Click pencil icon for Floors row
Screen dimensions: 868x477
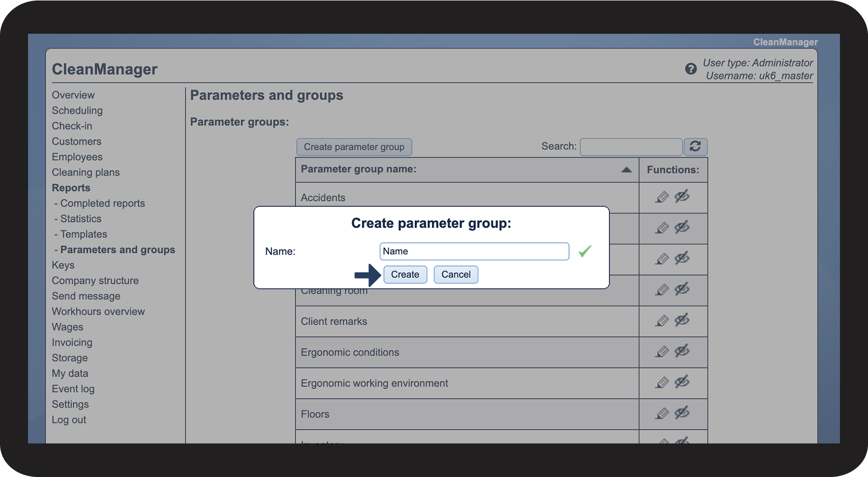click(x=662, y=414)
